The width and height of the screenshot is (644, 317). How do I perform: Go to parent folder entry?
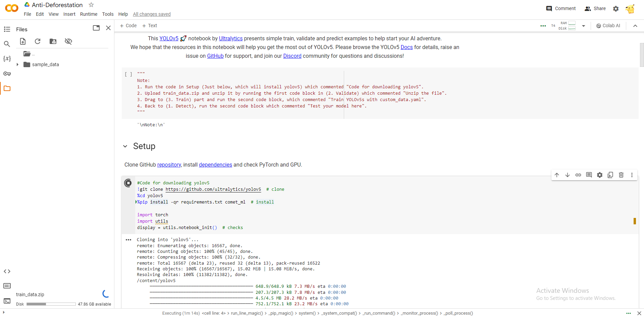[x=29, y=54]
